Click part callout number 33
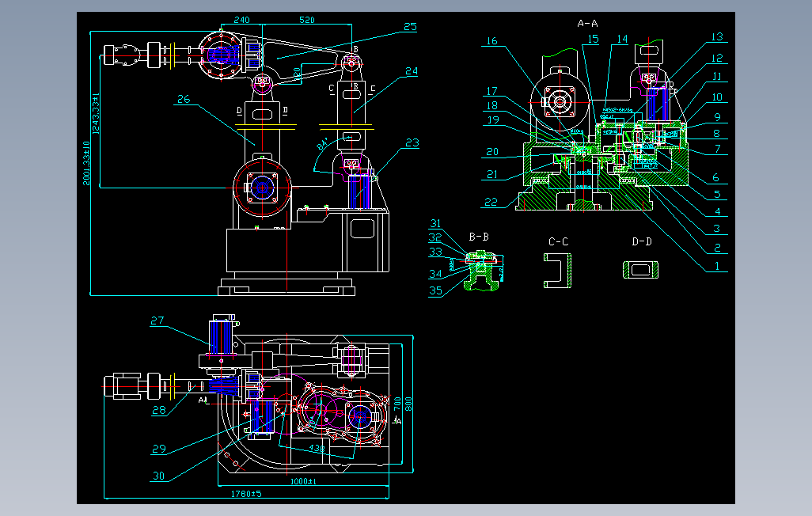 point(435,252)
